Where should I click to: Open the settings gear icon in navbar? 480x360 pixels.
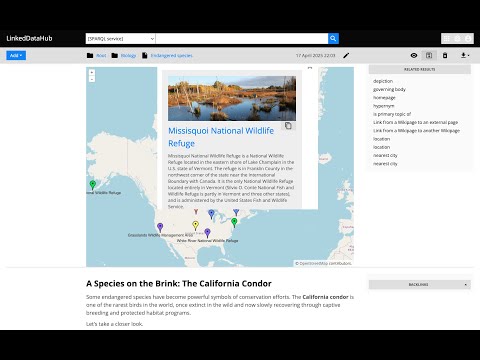tap(457, 39)
